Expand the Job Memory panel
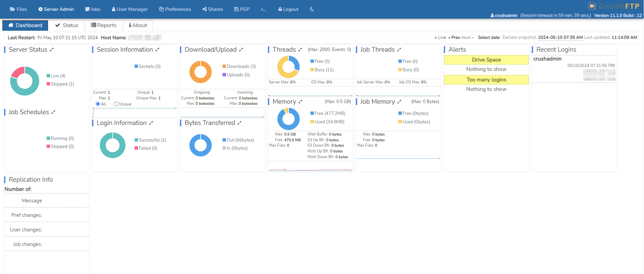This screenshot has width=644, height=274. [399, 102]
